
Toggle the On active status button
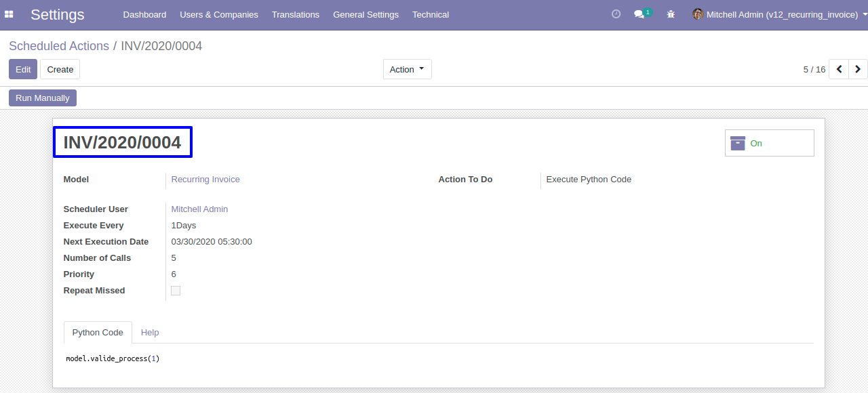(770, 143)
